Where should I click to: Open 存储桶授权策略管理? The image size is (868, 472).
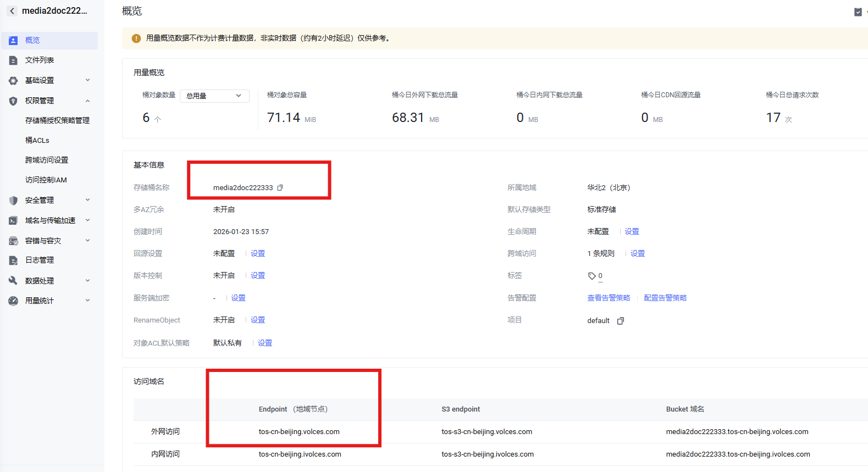point(57,120)
